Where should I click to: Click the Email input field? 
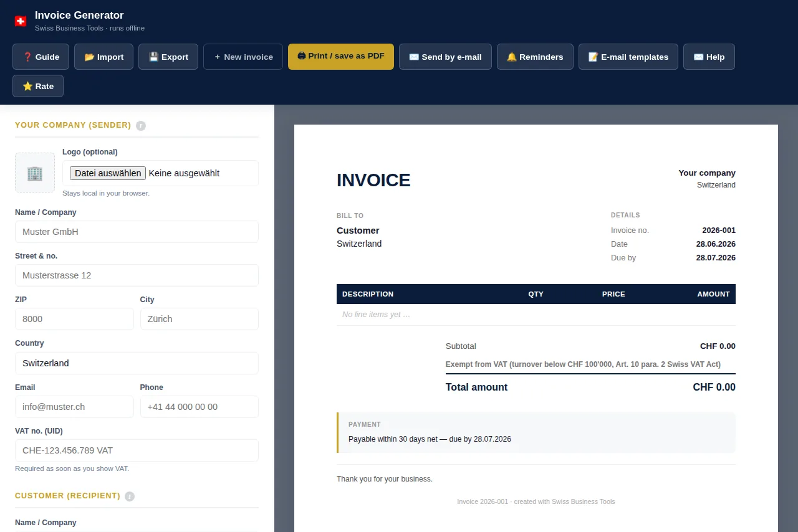(x=74, y=407)
